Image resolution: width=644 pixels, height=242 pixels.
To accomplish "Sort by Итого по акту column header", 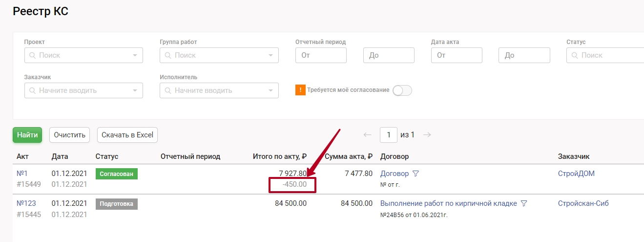I will pyautogui.click(x=279, y=156).
